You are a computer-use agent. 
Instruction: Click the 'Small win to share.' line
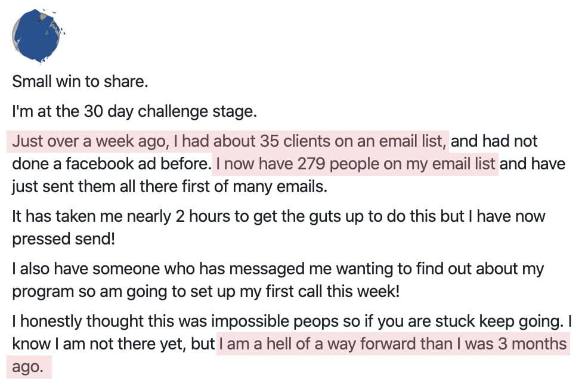click(81, 81)
